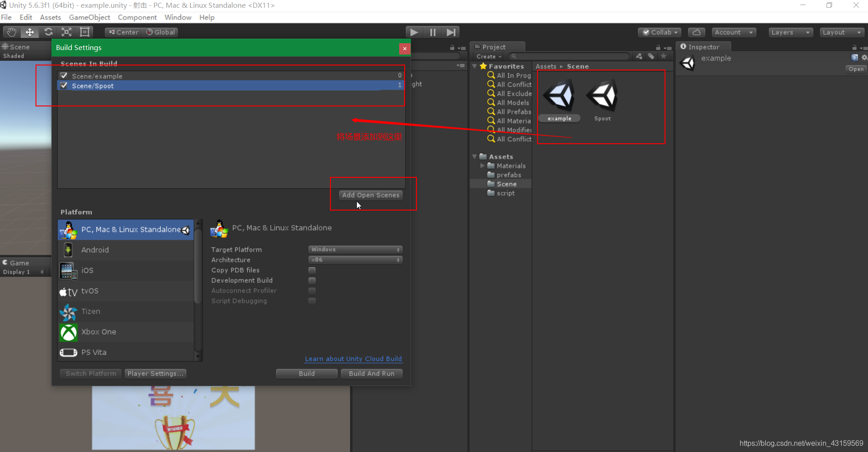Select the Xbox One platform

coord(126,332)
